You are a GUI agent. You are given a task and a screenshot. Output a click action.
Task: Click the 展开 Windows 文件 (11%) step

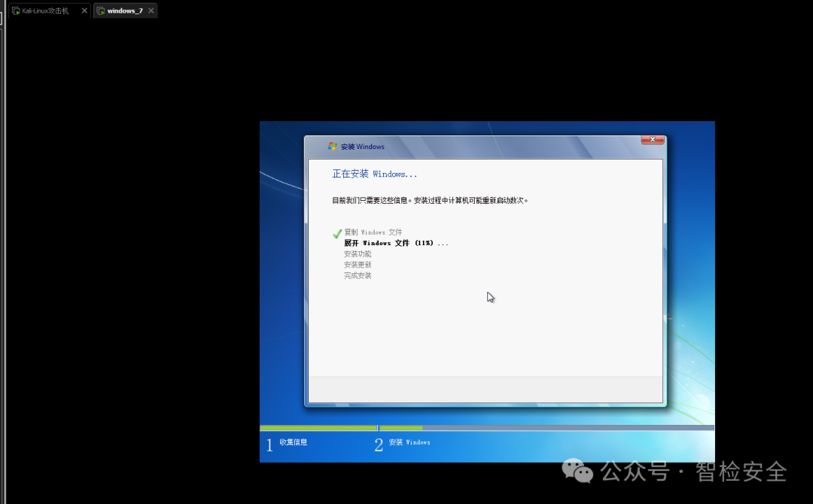(x=396, y=243)
